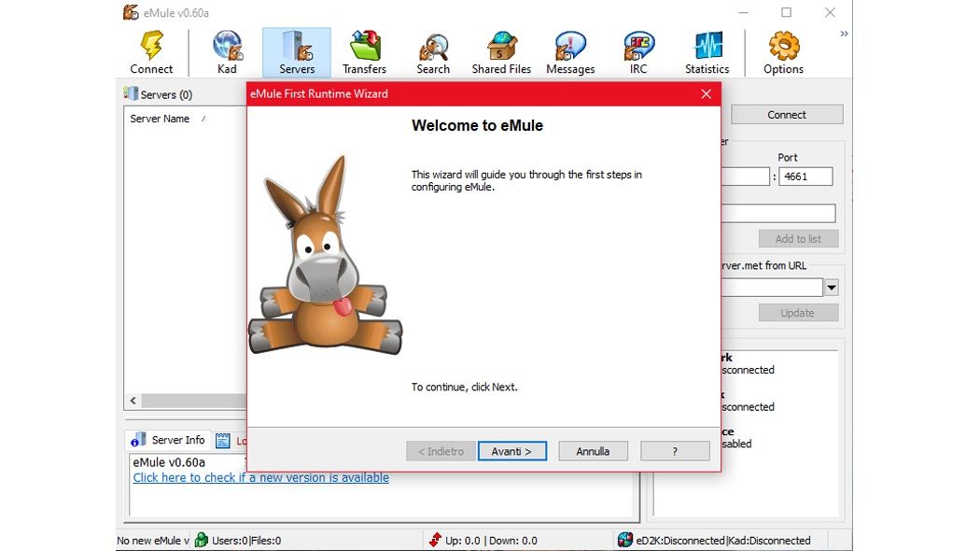
Task: Select the Servers toolbar icon
Action: coord(296,52)
